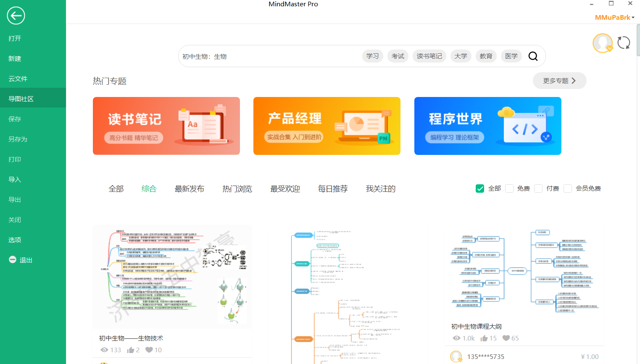Click the 初中生物——生物技术 title
Screen dimensions: 640x364
pyautogui.click(x=131, y=338)
